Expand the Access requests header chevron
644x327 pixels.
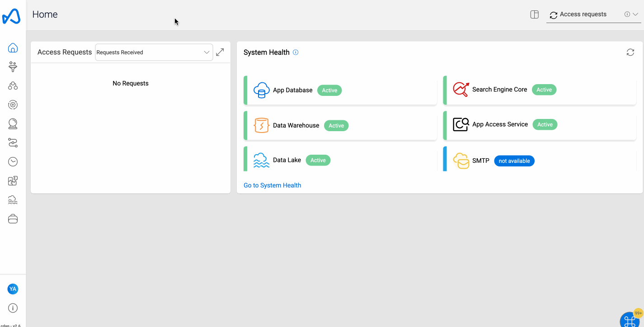click(x=635, y=14)
